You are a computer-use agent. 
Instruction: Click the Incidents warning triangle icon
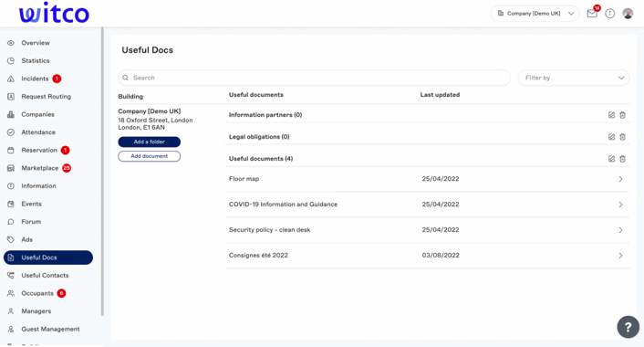point(11,79)
